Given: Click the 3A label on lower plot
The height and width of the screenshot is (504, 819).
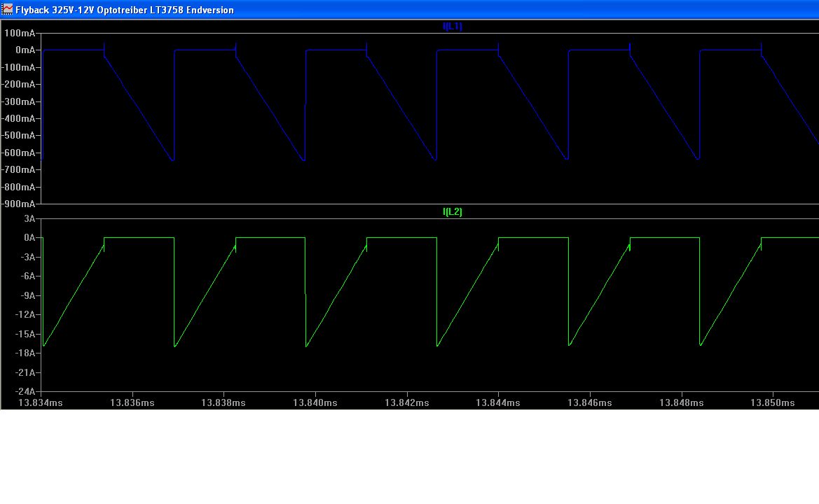Looking at the screenshot, I should (x=29, y=219).
